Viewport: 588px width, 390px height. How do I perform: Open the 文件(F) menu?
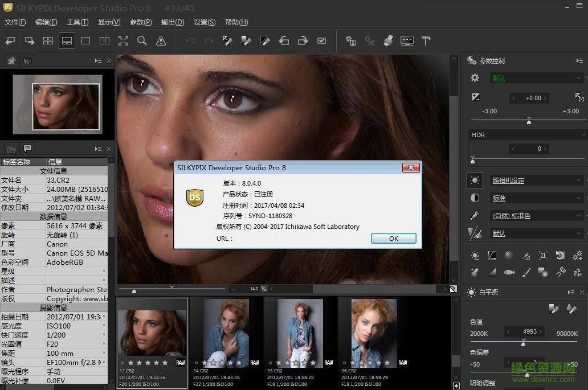click(x=15, y=22)
